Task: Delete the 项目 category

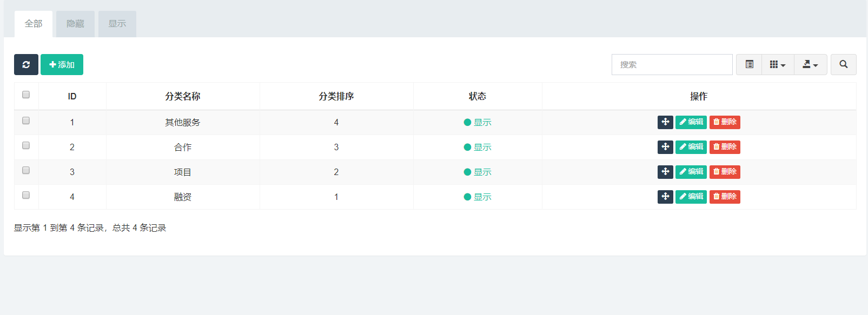Action: 725,172
